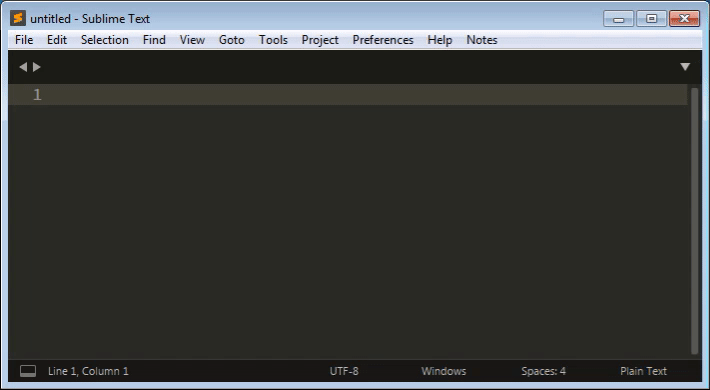Click the Sublime Text logo in title bar
This screenshot has width=710, height=390.
(x=18, y=19)
